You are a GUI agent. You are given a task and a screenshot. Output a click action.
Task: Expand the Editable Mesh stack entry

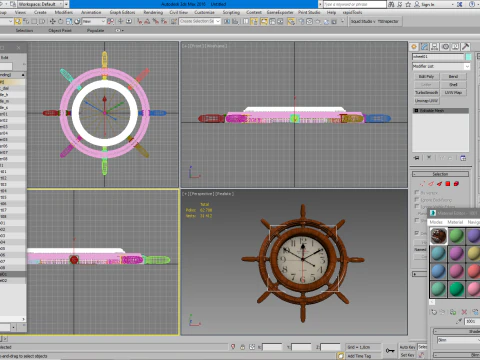click(416, 110)
